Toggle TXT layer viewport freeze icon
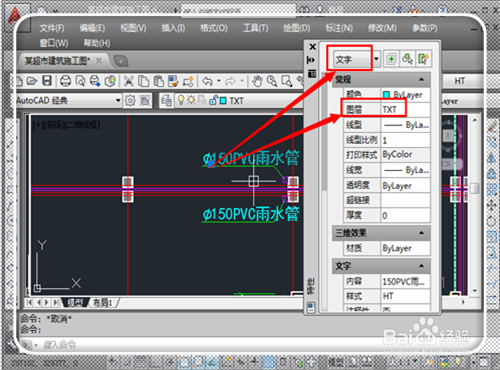 pyautogui.click(x=202, y=100)
